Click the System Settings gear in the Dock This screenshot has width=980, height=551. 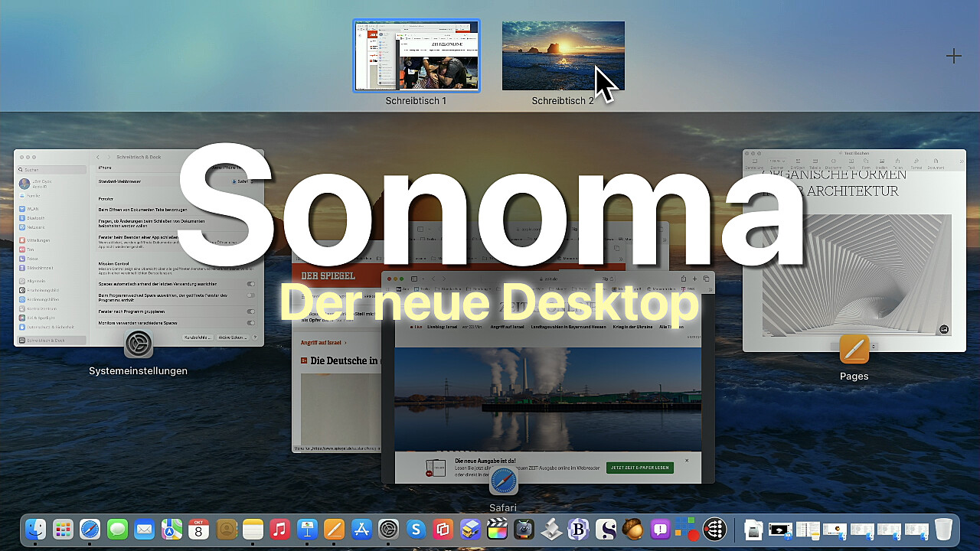tap(389, 529)
